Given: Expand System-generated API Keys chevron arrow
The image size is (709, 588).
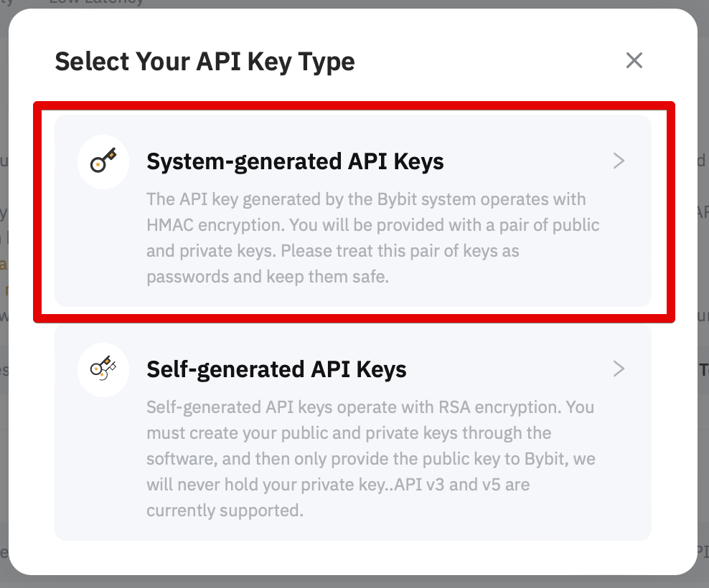Looking at the screenshot, I should [619, 161].
